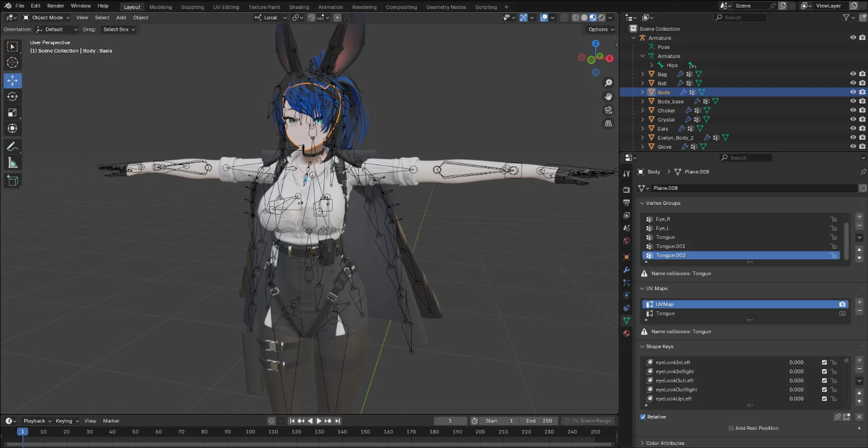Open the viewport Add menu
The height and width of the screenshot is (448, 868).
pos(121,18)
